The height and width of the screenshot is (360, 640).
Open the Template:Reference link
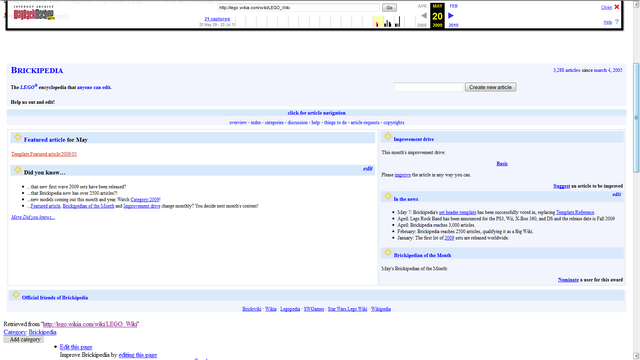(575, 212)
